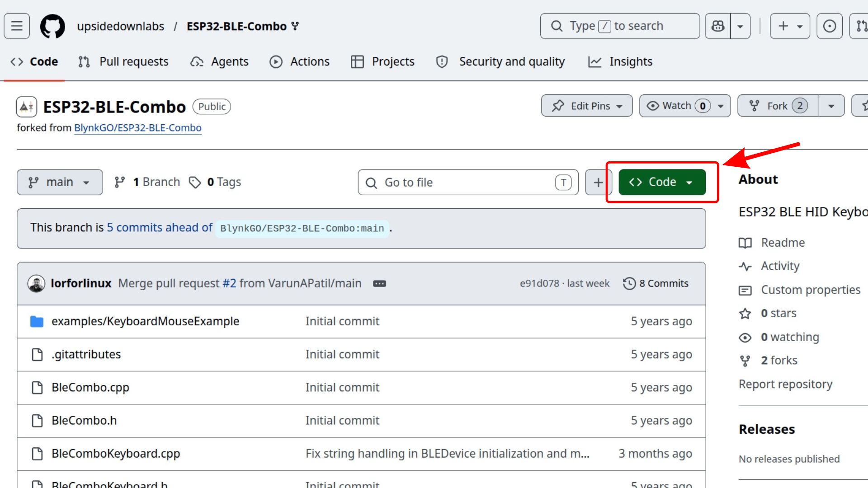Open the lorforlinux author link
This screenshot has width=868, height=488.
coord(81,283)
